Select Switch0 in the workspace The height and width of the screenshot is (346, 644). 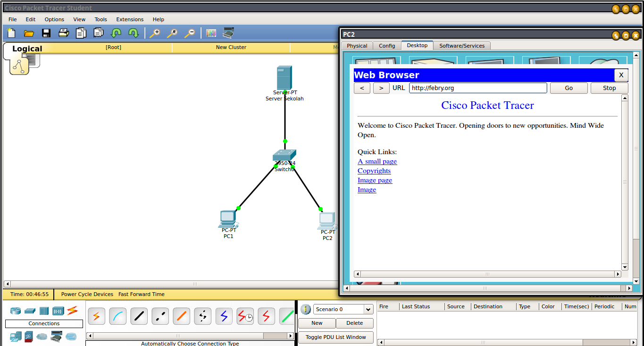click(284, 155)
